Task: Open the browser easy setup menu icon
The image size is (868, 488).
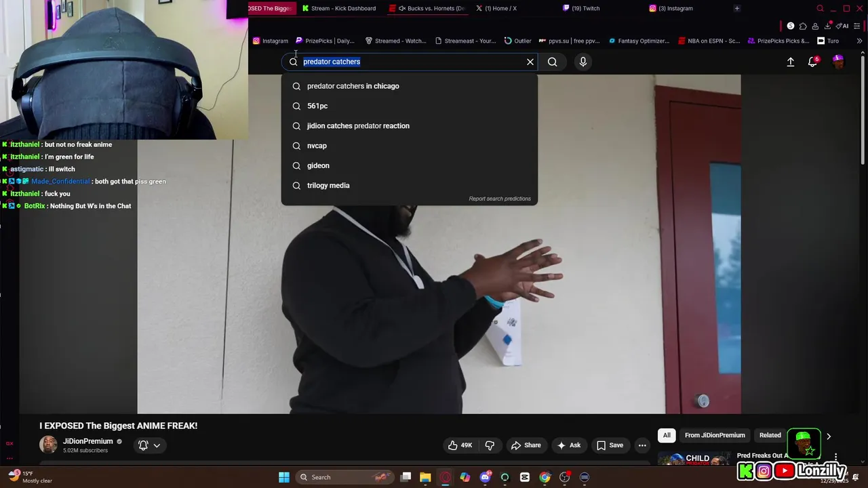Action: click(857, 26)
